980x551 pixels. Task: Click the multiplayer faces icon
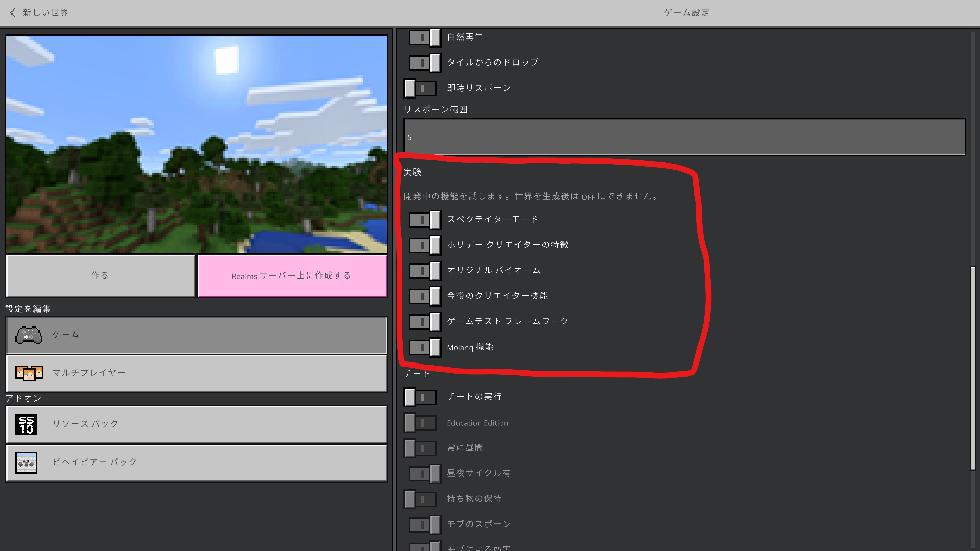[x=29, y=373]
